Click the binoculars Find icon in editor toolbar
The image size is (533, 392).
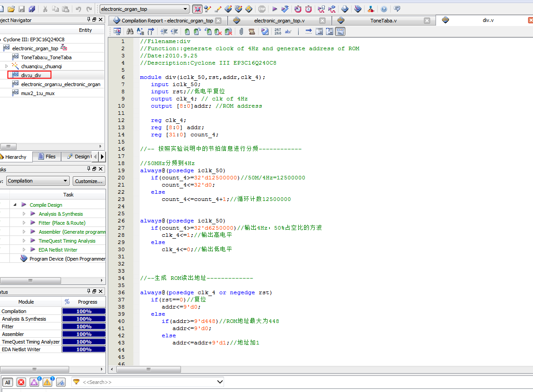[130, 31]
